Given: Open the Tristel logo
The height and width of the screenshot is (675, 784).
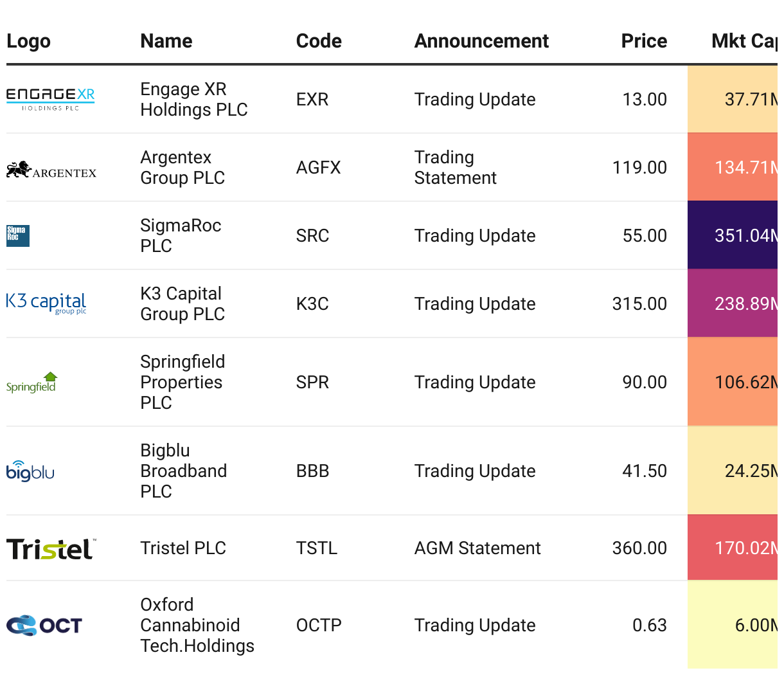Looking at the screenshot, I should coord(51,549).
